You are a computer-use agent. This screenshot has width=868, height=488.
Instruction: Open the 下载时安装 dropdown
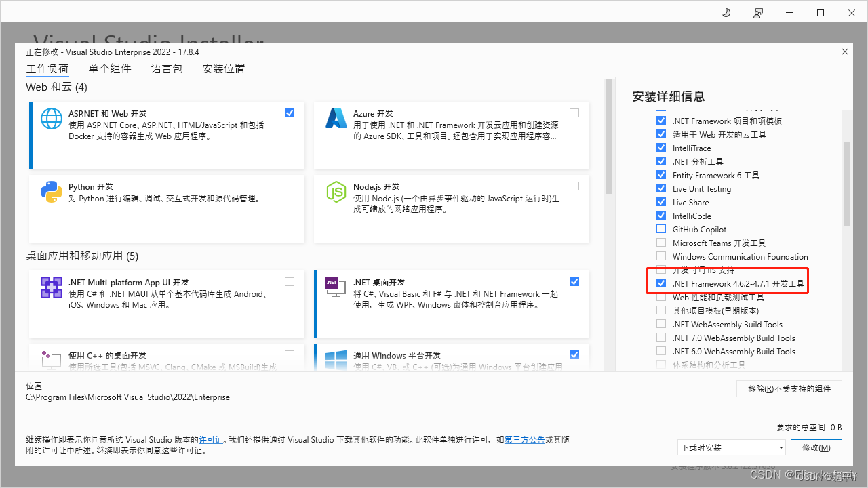click(x=732, y=447)
